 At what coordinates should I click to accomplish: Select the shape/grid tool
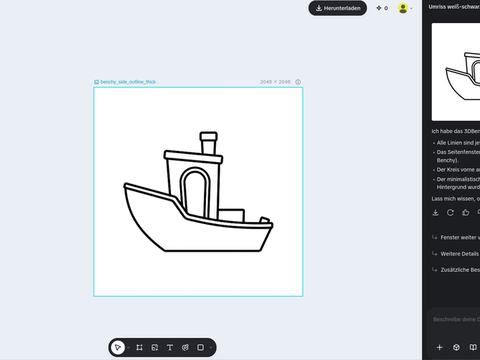coord(201,347)
